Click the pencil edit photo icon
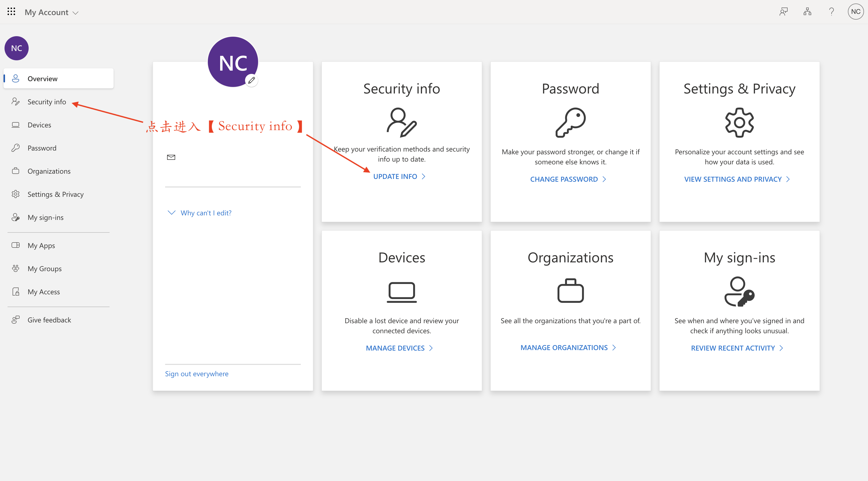868x481 pixels. coord(252,80)
